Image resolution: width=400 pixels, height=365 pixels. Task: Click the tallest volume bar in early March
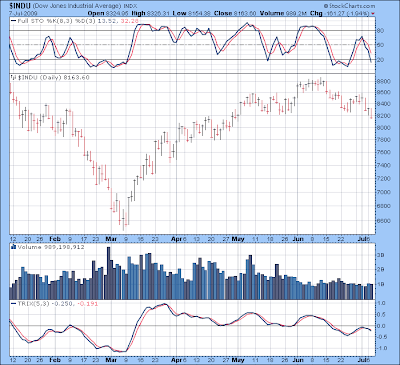click(x=108, y=273)
